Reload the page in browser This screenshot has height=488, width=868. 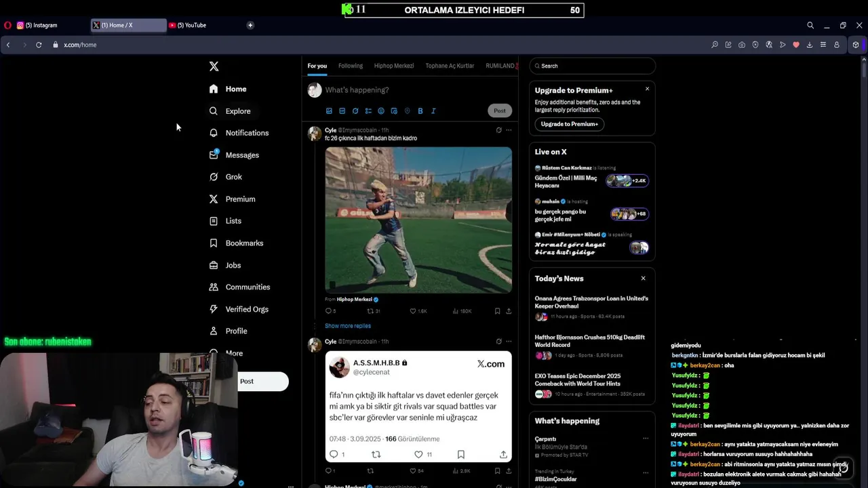[39, 45]
